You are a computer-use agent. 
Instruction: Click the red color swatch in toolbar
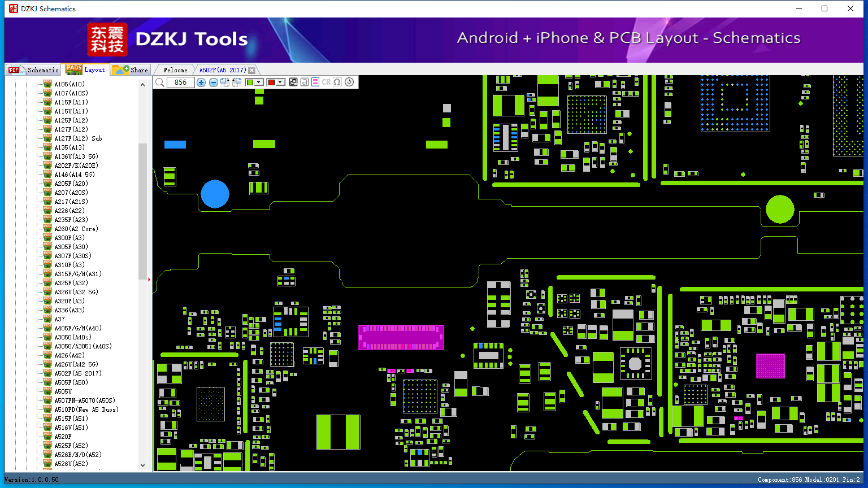coord(271,82)
